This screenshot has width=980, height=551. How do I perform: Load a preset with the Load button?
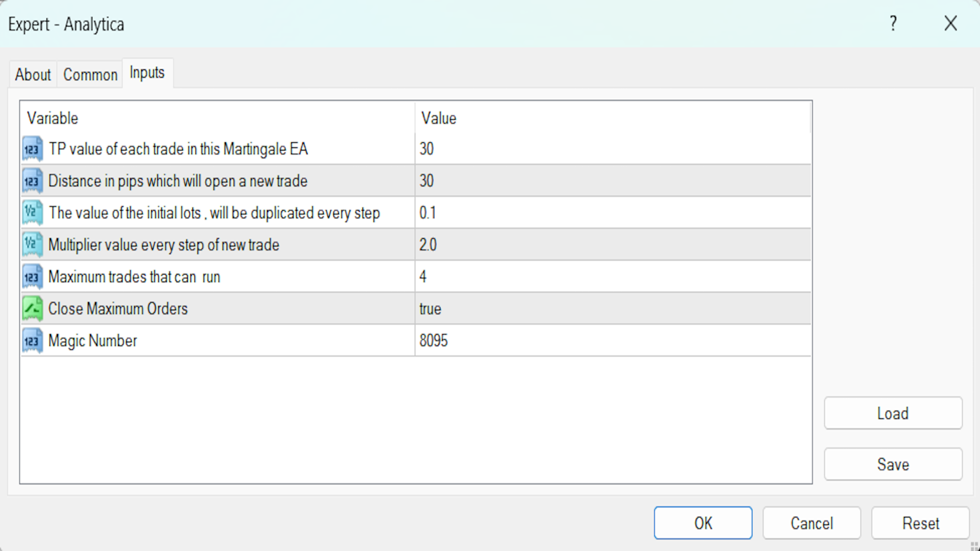click(893, 413)
